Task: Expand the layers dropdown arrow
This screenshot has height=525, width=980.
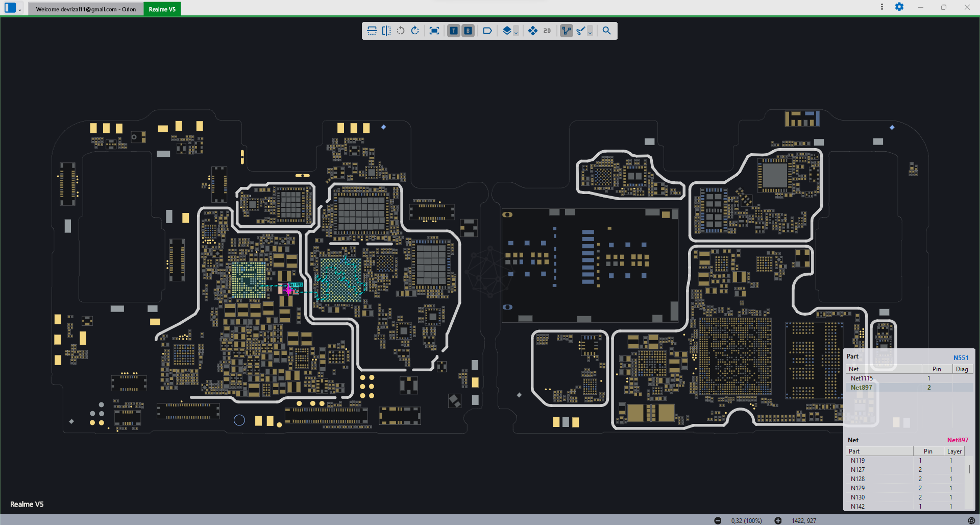Action: point(516,32)
